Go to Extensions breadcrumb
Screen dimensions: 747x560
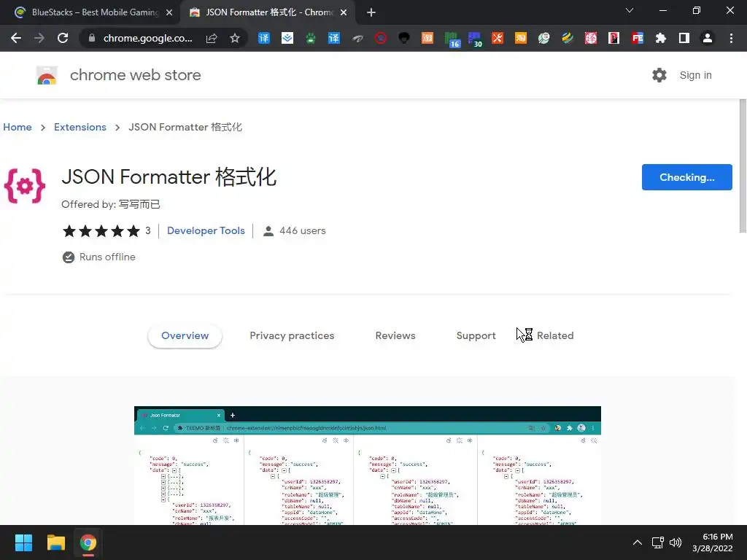click(x=80, y=127)
